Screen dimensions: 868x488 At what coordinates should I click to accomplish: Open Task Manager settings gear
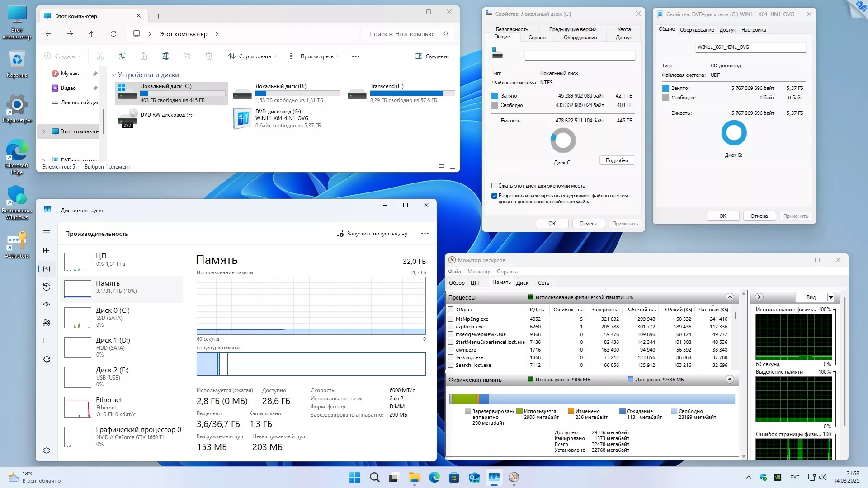pyautogui.click(x=47, y=450)
